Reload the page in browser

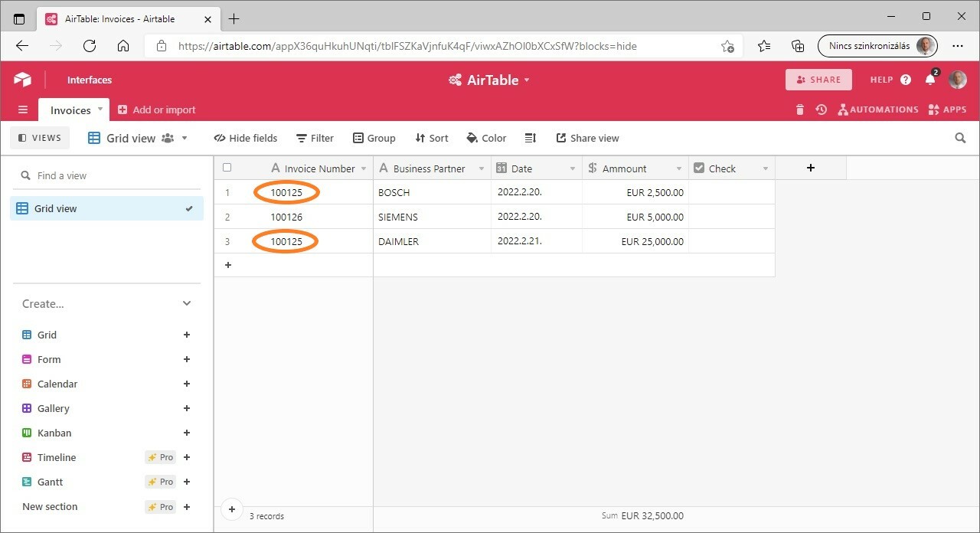coord(90,46)
